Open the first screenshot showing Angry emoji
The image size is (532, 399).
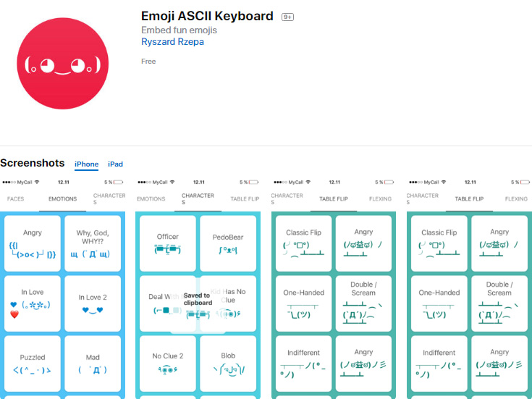32,242
